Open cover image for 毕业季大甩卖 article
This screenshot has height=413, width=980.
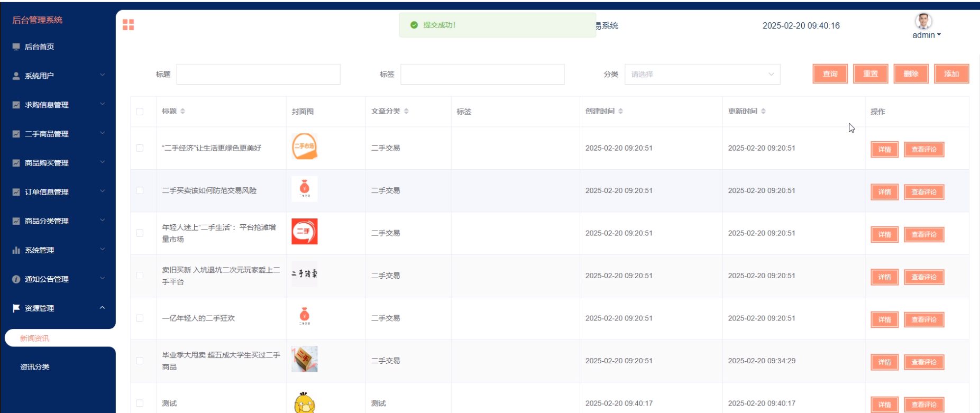coord(305,359)
